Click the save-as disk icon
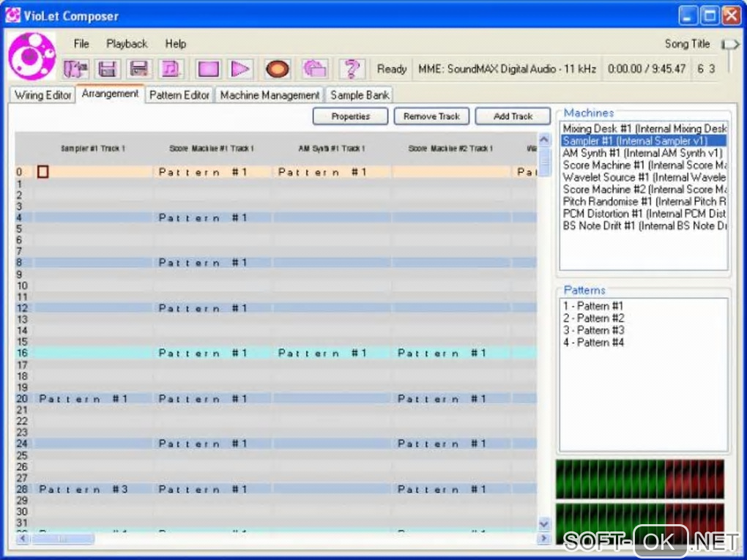 point(138,69)
